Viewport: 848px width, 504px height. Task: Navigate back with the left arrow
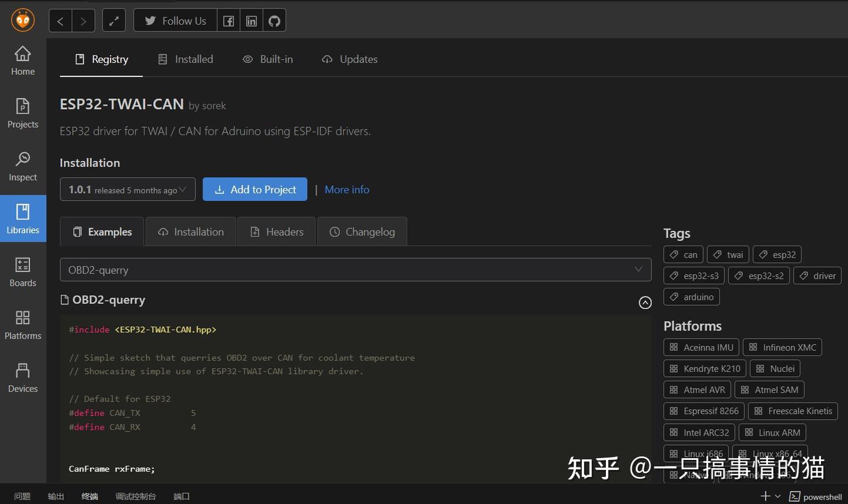click(59, 20)
